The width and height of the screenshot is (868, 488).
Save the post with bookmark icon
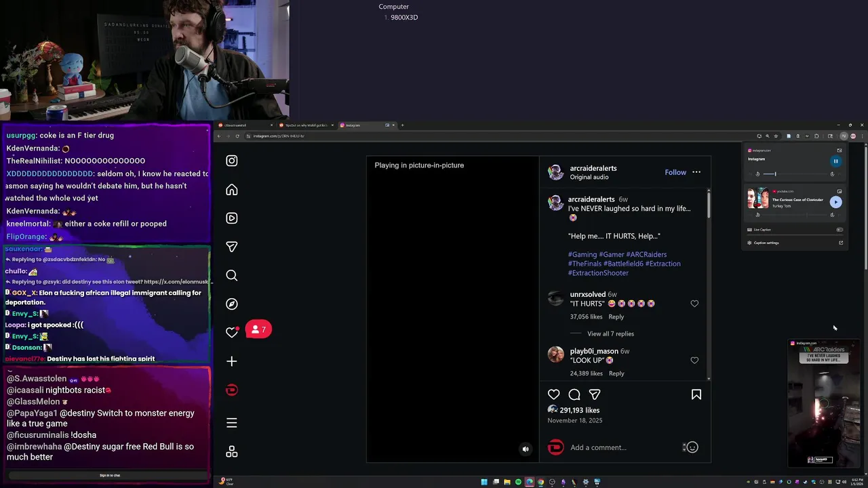[696, 394]
